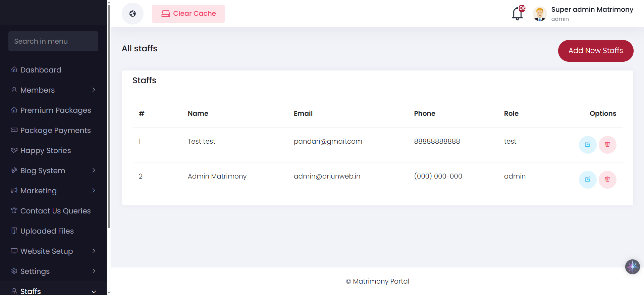Image resolution: width=644 pixels, height=295 pixels.
Task: Expand the Website Setup submenu
Action: [53, 251]
